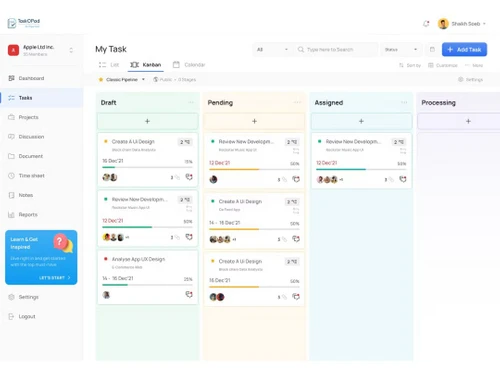500x375 pixels.
Task: Click comment icon on Assigned Review New Developm card
Action: pos(403,179)
